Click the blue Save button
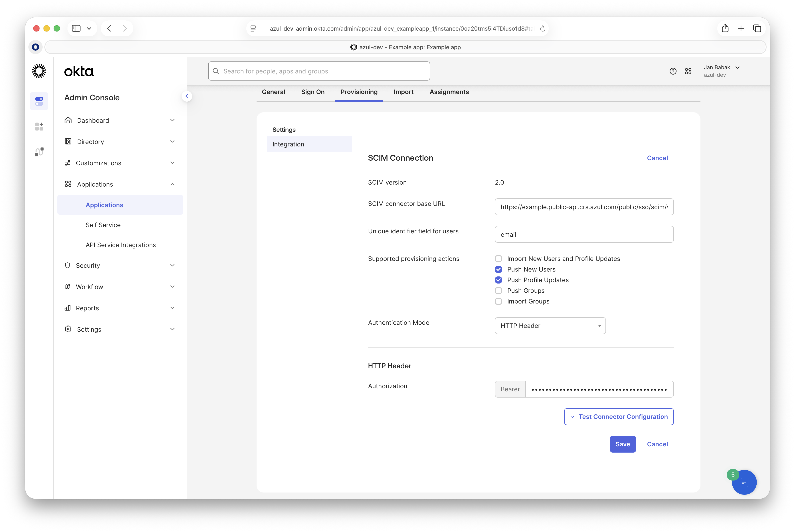The image size is (795, 532). tap(623, 444)
